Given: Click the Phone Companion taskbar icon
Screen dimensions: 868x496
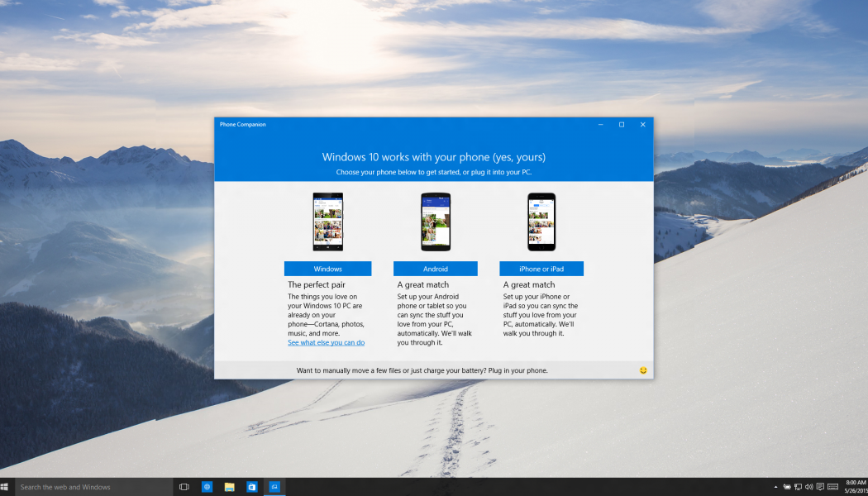Looking at the screenshot, I should [274, 487].
